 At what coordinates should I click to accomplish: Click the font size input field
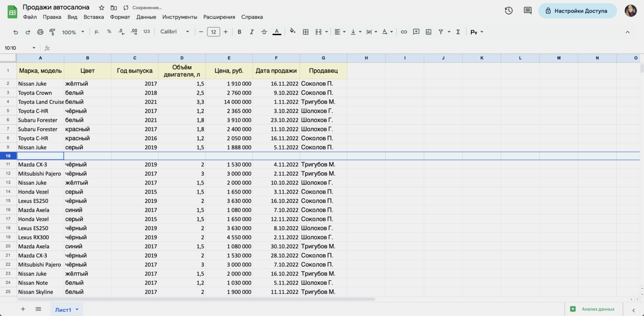coord(213,32)
